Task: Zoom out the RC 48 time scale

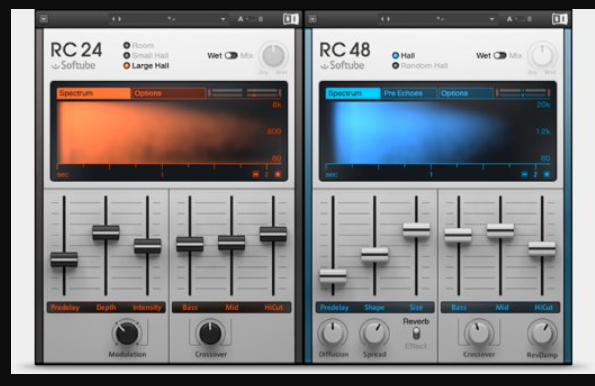Action: pyautogui.click(x=524, y=175)
